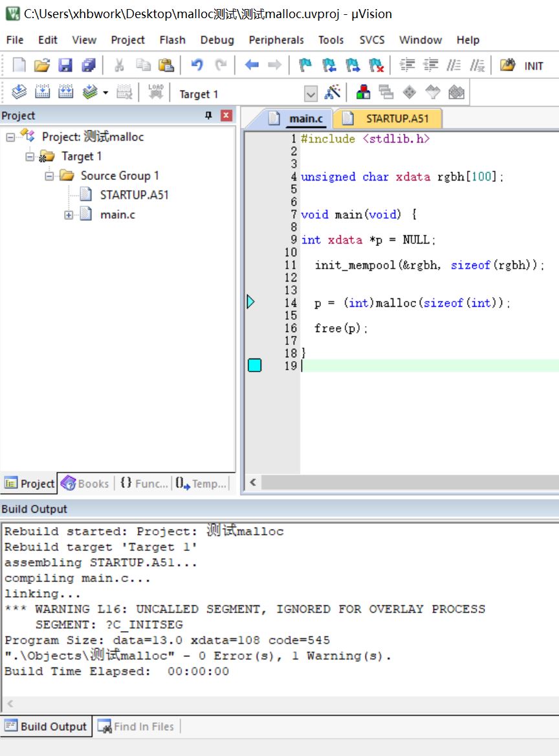The image size is (559, 756).
Task: Click the New file icon
Action: click(x=19, y=65)
